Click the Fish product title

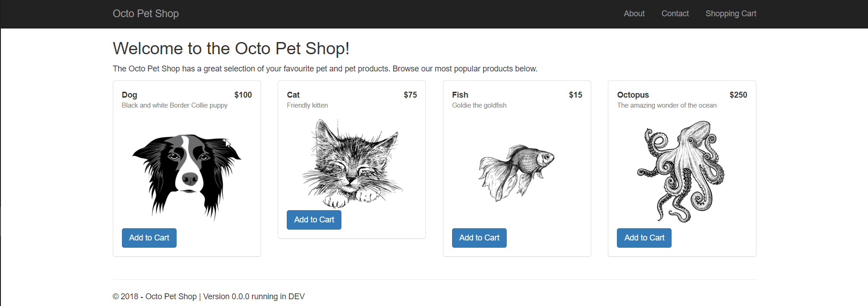pos(460,95)
